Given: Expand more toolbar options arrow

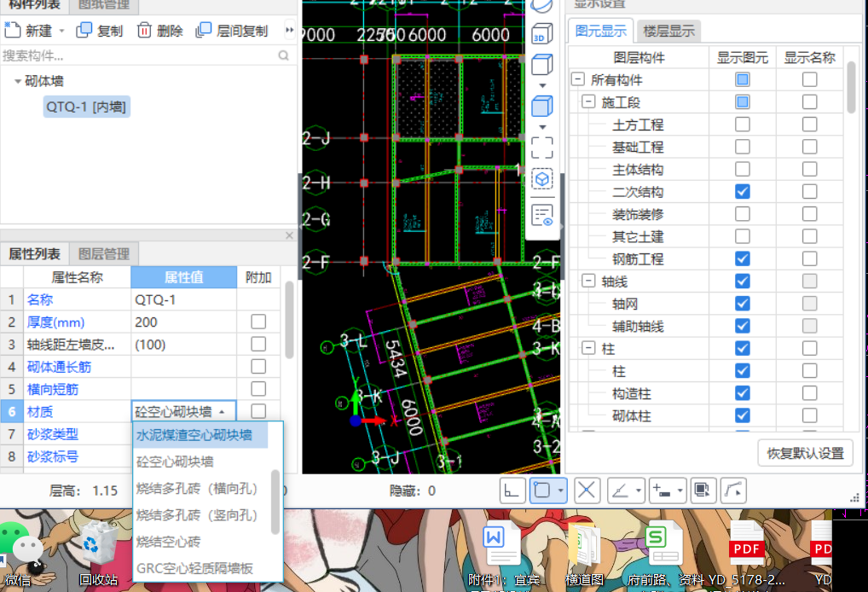Looking at the screenshot, I should pos(289,31).
